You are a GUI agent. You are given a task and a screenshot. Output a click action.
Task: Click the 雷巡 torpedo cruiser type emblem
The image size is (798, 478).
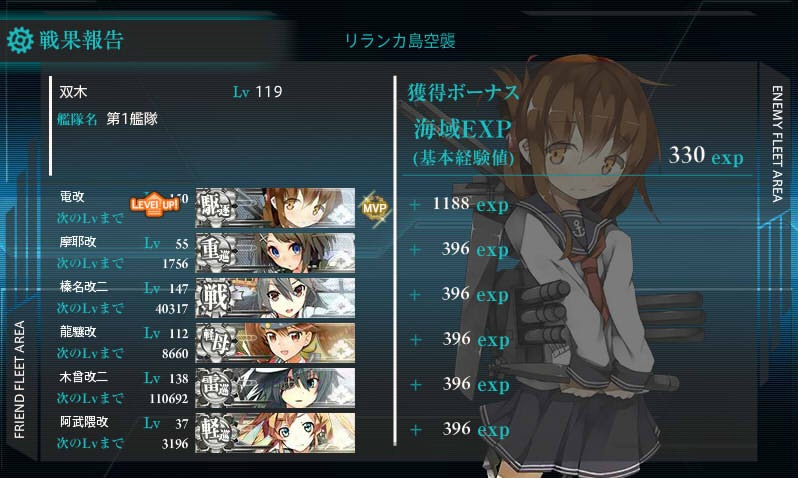[216, 387]
